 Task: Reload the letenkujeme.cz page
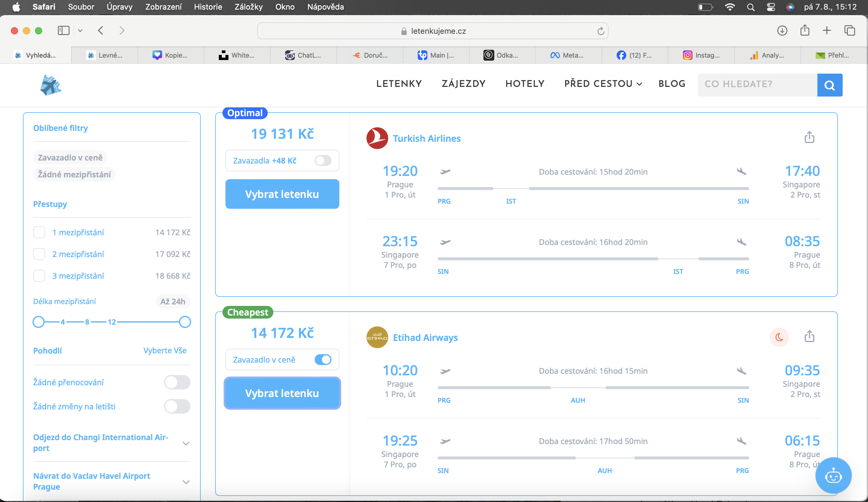tap(600, 31)
